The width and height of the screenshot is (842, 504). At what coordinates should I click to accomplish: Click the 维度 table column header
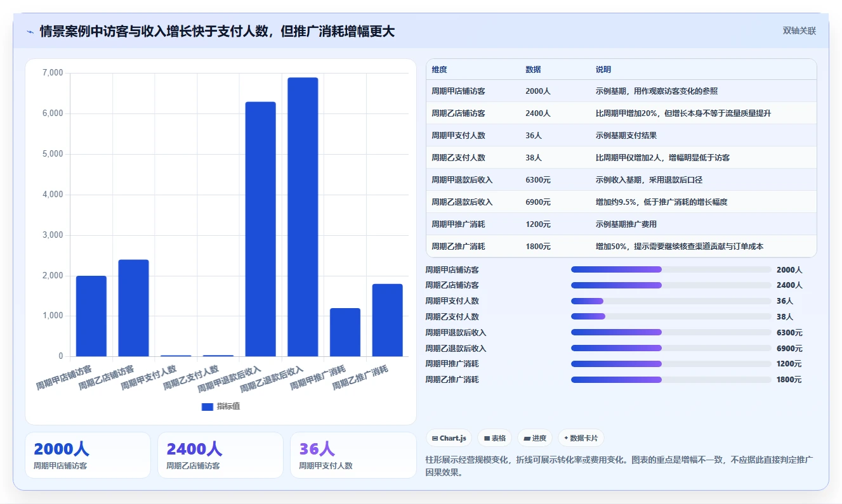pos(439,70)
